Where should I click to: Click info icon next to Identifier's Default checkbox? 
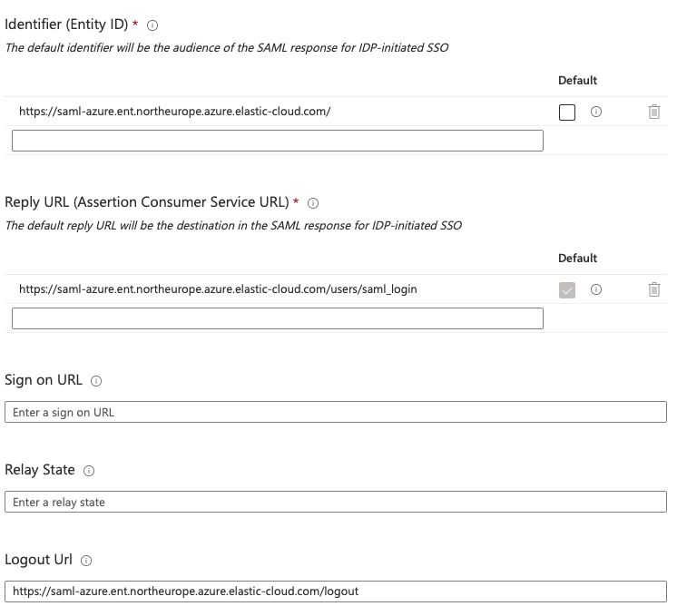(596, 112)
